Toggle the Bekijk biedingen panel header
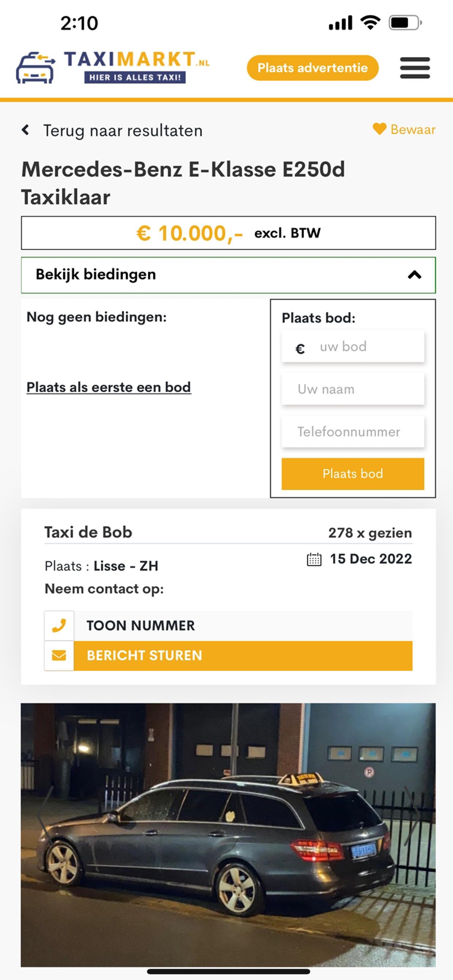The height and width of the screenshot is (980, 453). (228, 275)
